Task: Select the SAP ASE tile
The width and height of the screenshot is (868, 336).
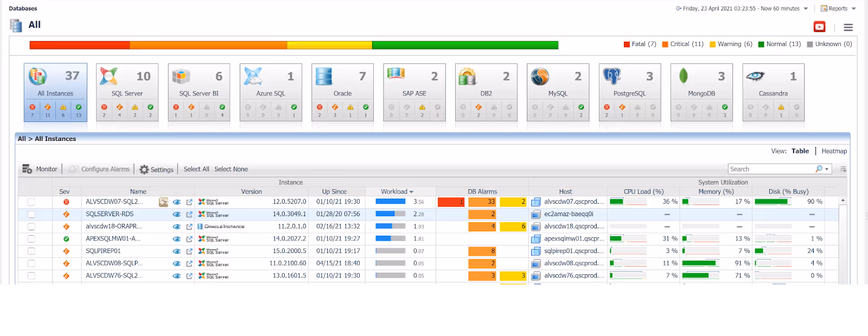Action: tap(414, 93)
